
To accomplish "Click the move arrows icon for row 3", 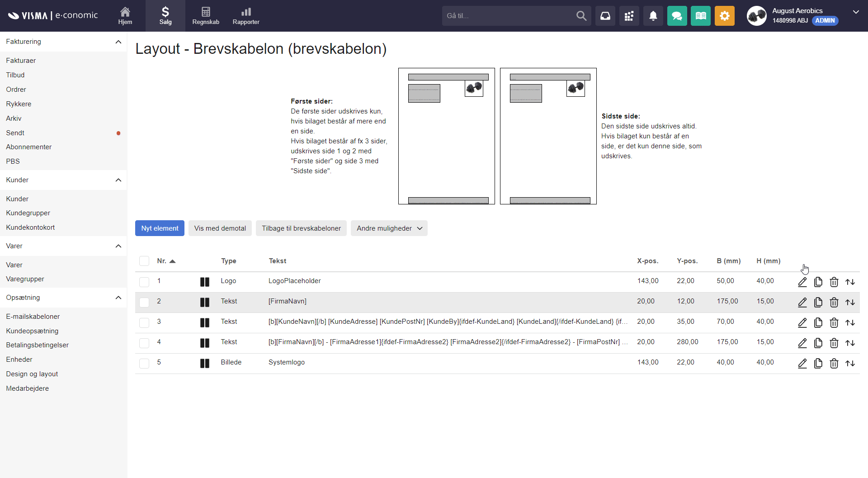I will pyautogui.click(x=850, y=323).
